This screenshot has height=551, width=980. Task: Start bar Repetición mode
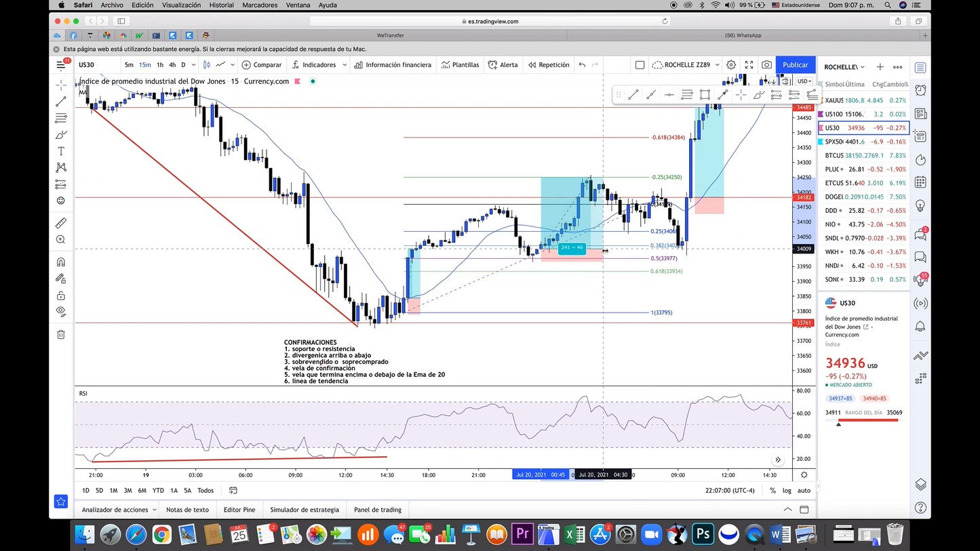click(x=549, y=65)
